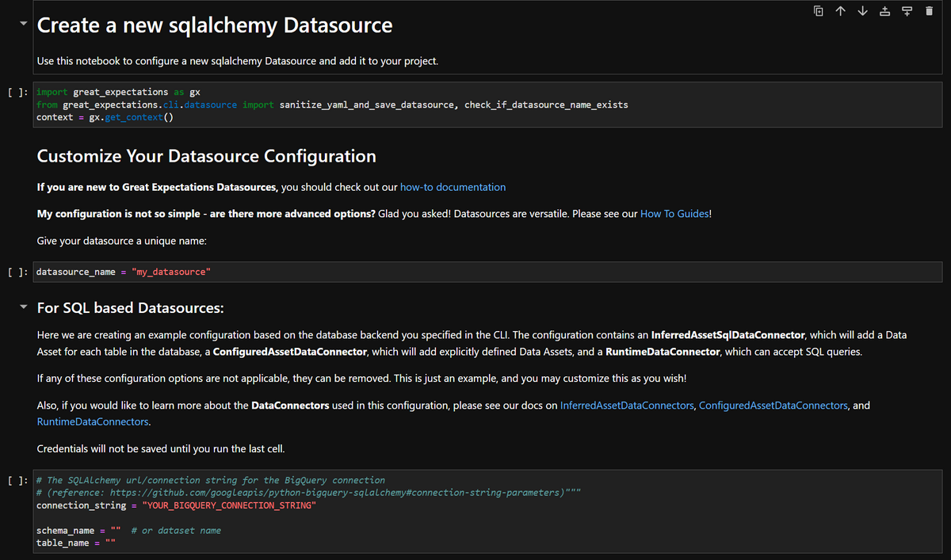Open the ConfiguredAssetDataConnectors docs link
The height and width of the screenshot is (560, 951).
pos(773,406)
